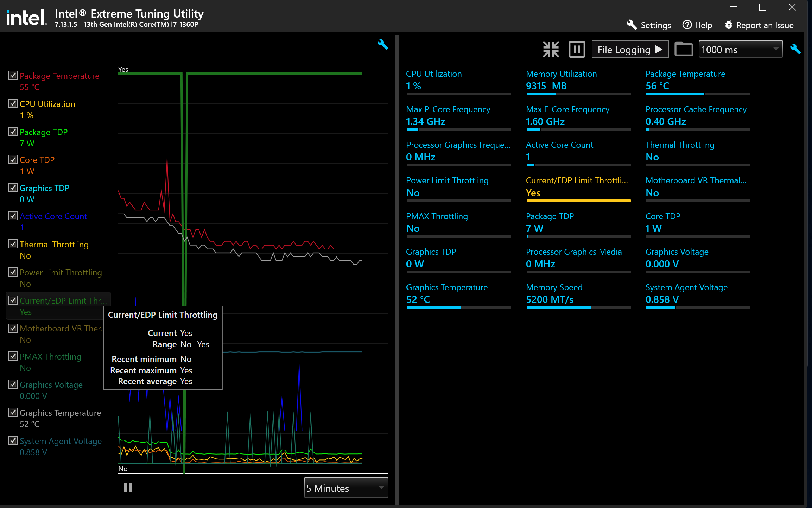Select Current/EDP Limit Throttling monitor tile
Viewport: 812px width, 508px height.
pyautogui.click(x=578, y=189)
